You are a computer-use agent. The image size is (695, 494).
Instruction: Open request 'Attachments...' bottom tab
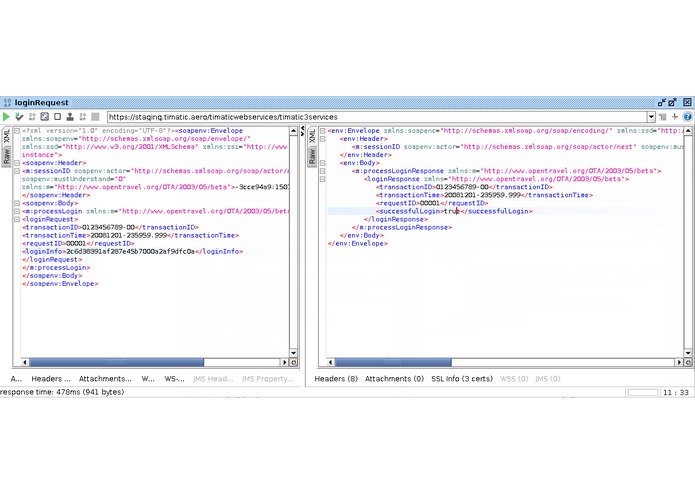[105, 379]
